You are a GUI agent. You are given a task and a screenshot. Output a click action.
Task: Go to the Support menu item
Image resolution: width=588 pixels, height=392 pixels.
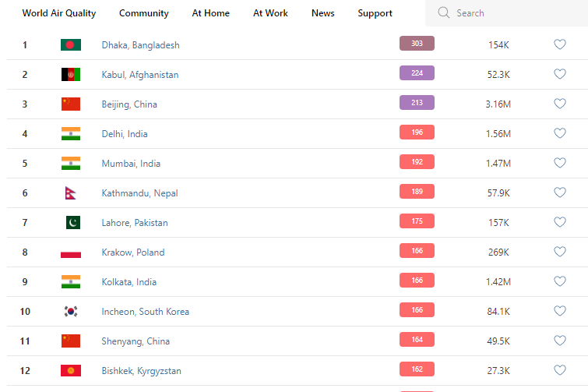point(375,13)
